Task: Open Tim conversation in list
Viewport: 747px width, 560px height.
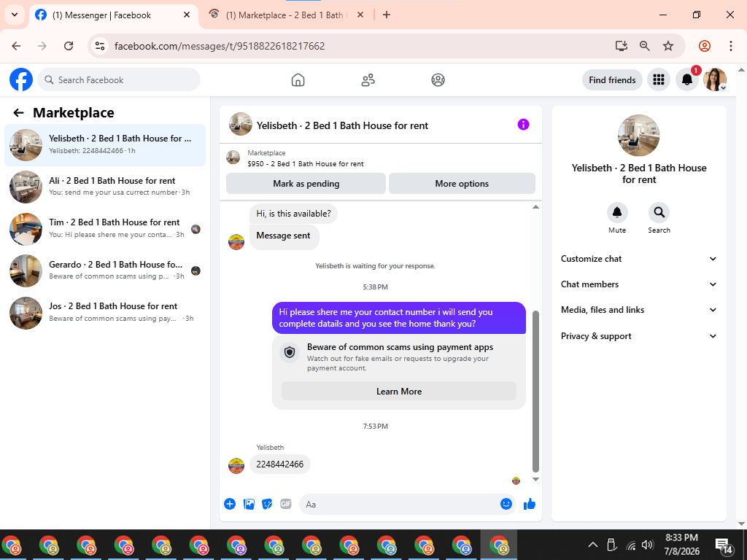Action: tap(105, 228)
